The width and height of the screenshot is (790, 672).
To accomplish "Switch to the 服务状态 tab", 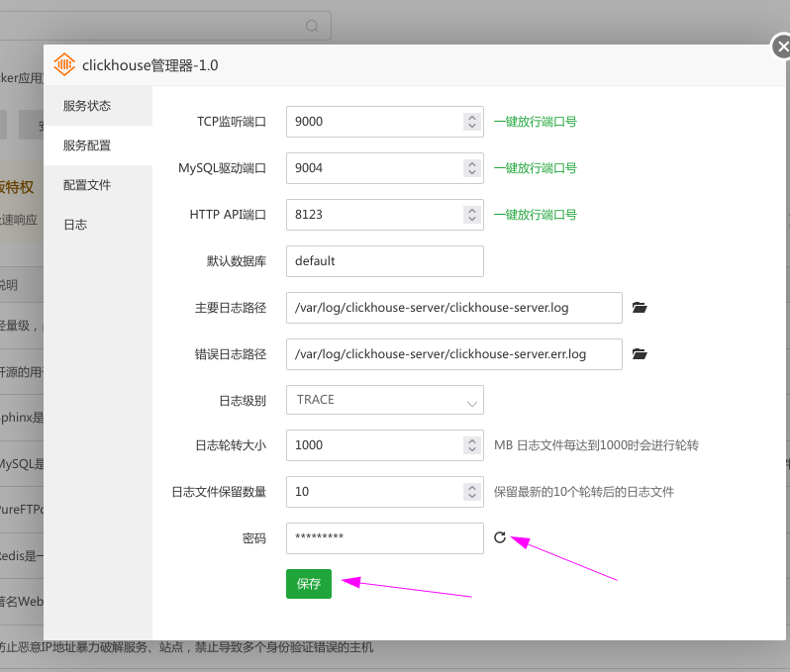I will [x=98, y=106].
